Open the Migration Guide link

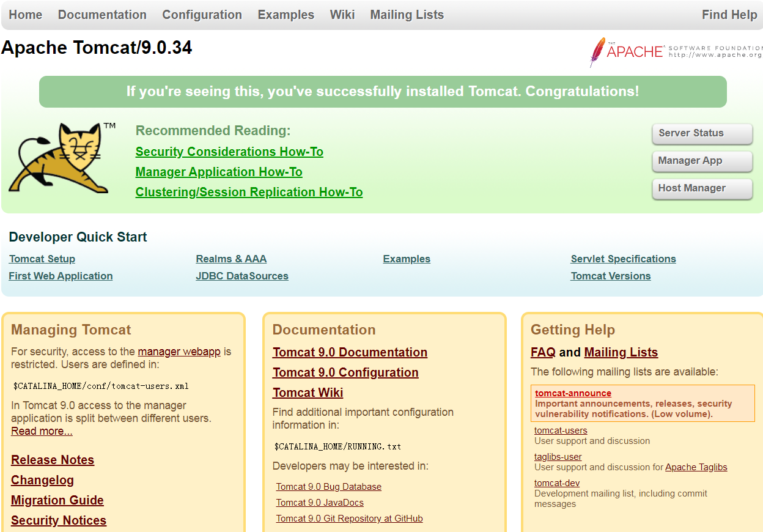(57, 500)
